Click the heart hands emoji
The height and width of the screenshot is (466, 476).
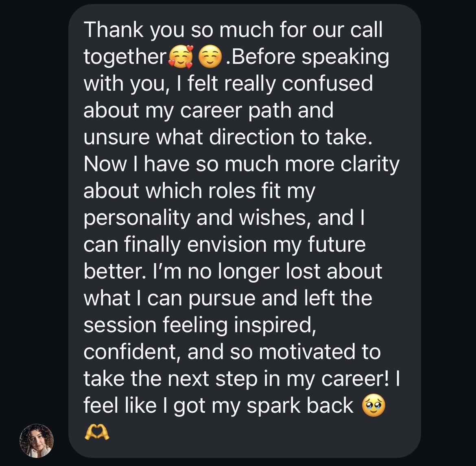96,432
